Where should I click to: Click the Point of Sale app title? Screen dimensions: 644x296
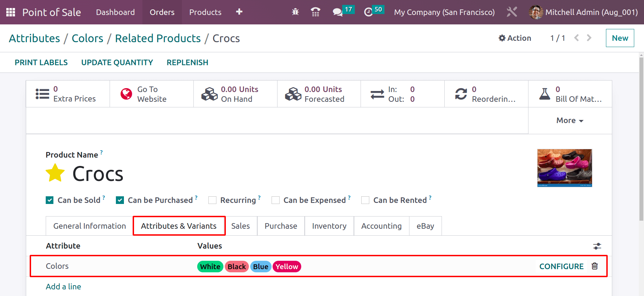pyautogui.click(x=52, y=12)
